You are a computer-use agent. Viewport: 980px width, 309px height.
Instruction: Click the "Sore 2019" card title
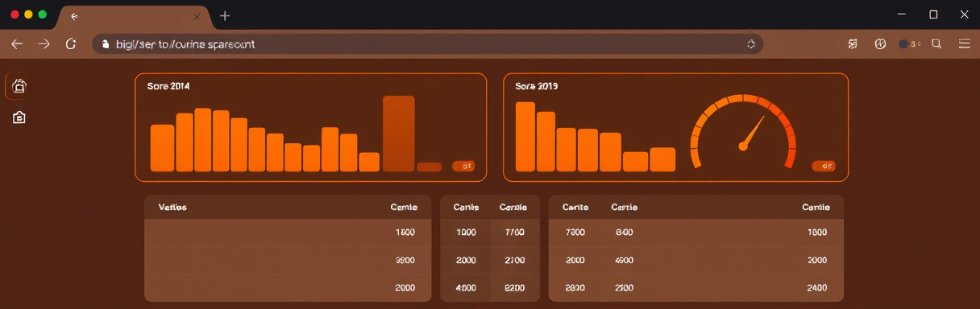[x=537, y=85]
